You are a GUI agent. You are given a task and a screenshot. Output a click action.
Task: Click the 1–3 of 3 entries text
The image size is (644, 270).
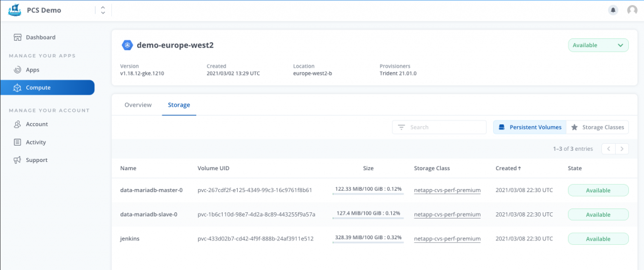coord(573,149)
